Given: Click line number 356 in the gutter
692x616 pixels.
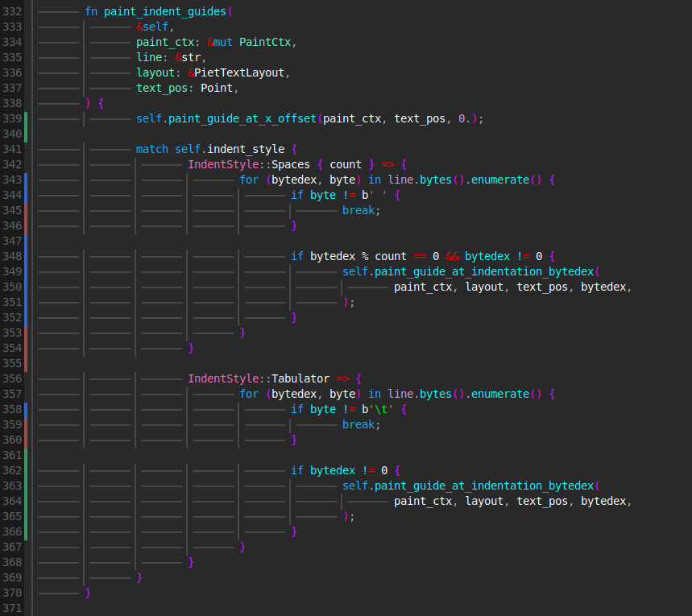Looking at the screenshot, I should pyautogui.click(x=12, y=378).
